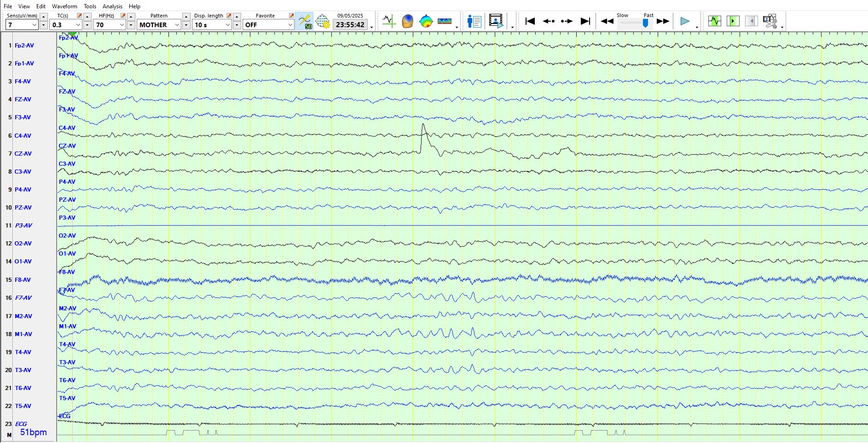Click the 51bpm heart rate readout
Image resolution: width=868 pixels, height=443 pixels.
click(34, 432)
